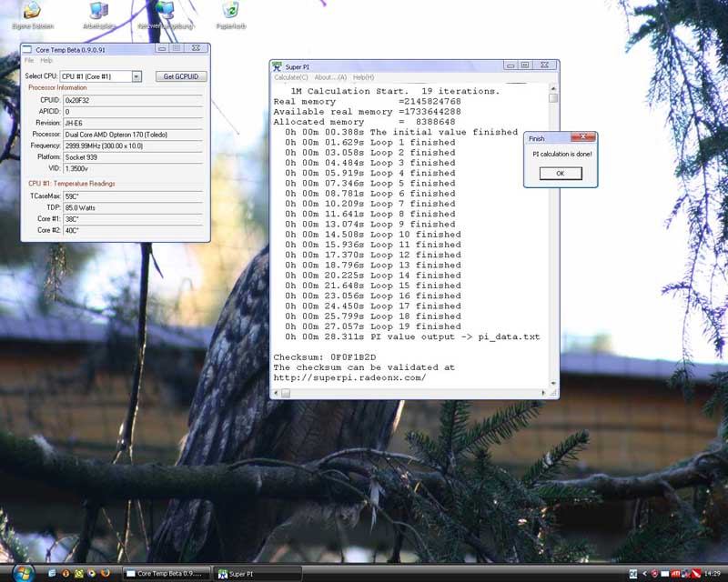The height and width of the screenshot is (582, 728).
Task: Click the Core Temp title bar icon
Action: pyautogui.click(x=27, y=49)
